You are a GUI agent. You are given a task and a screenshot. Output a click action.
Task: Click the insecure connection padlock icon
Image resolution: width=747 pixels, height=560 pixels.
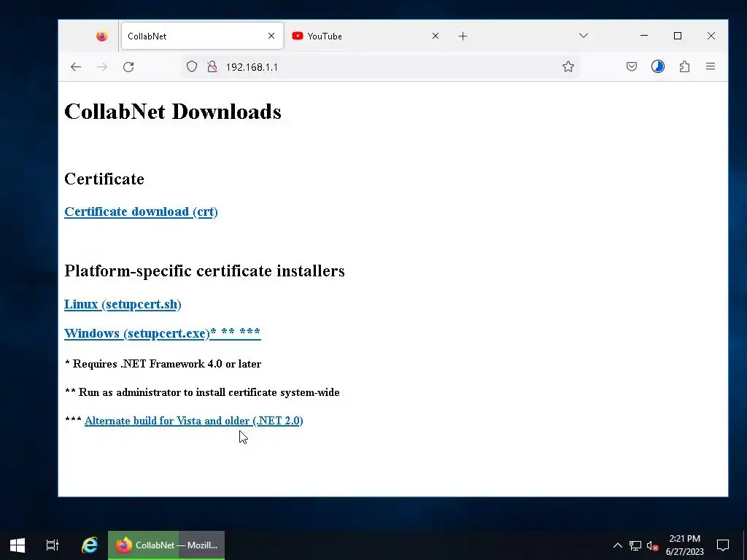coord(212,66)
